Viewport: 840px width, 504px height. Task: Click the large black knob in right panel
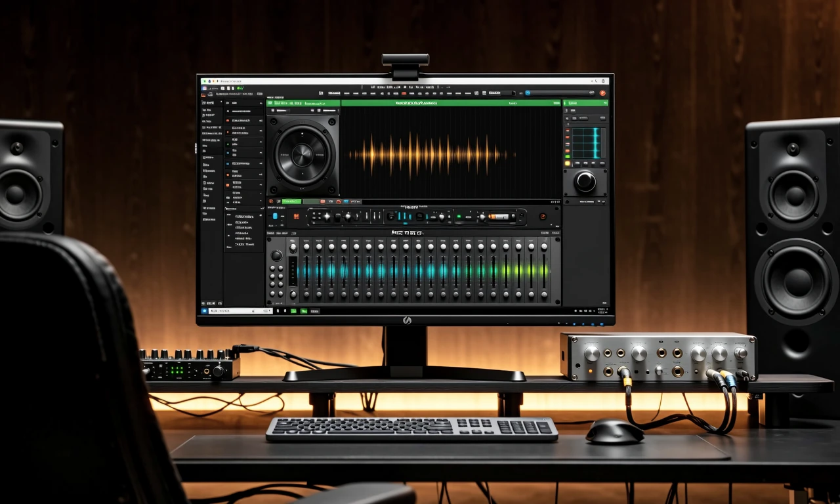(585, 181)
